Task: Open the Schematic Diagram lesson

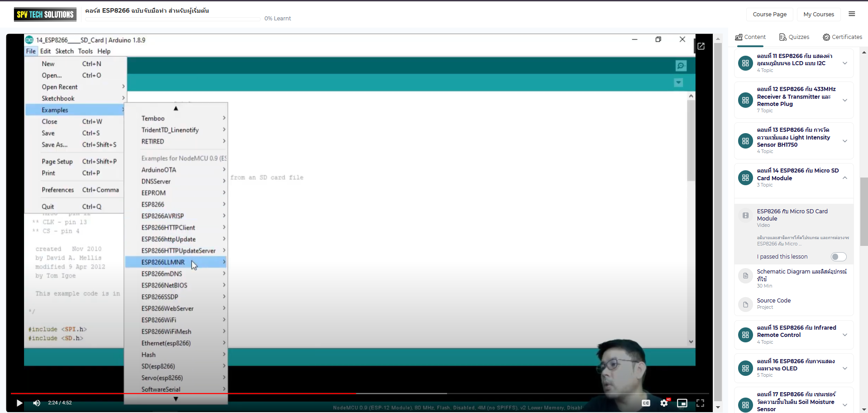Action: [x=801, y=275]
